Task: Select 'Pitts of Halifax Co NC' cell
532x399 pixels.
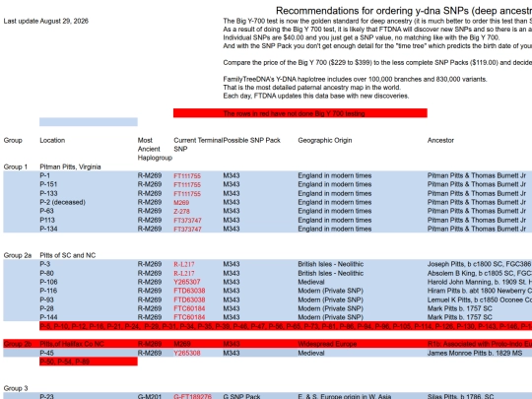Action: pyautogui.click(x=72, y=344)
